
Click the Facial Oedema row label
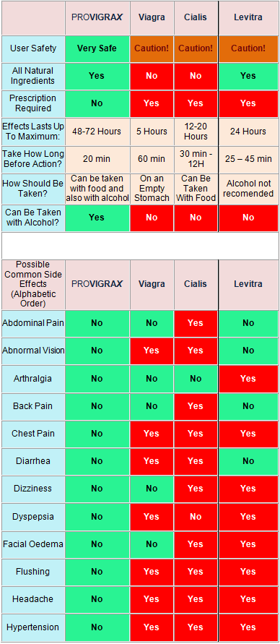(x=32, y=544)
